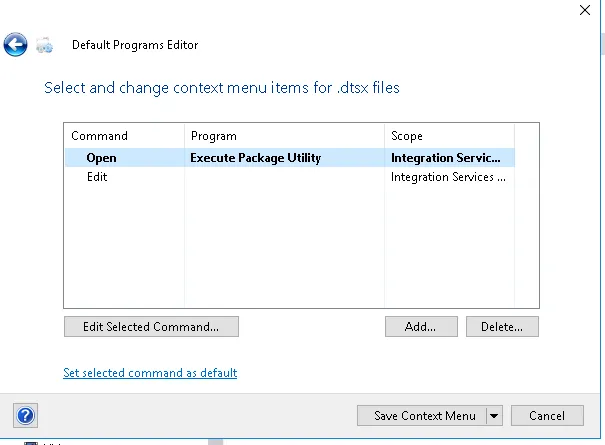Image resolution: width=605 pixels, height=445 pixels.
Task: Click Set selected command as default link
Action: (150, 373)
